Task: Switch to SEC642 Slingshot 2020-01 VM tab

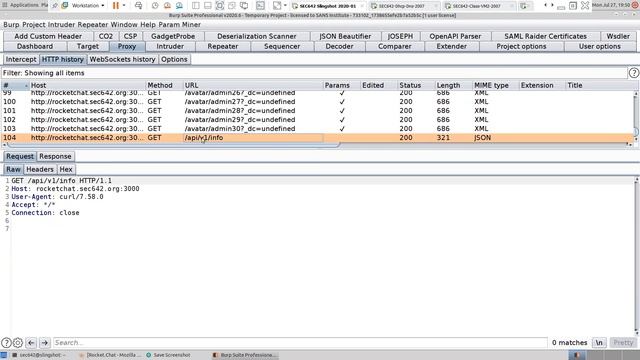Action: pyautogui.click(x=328, y=6)
